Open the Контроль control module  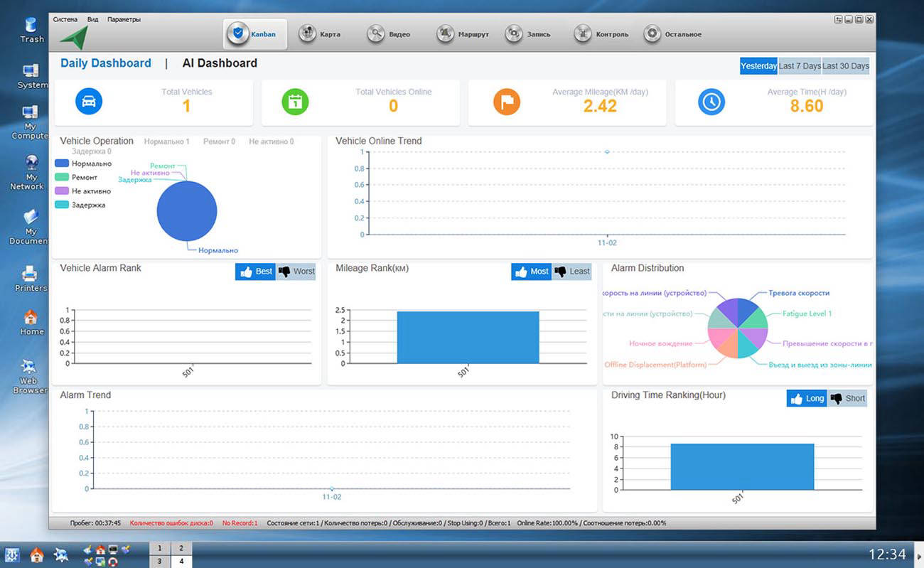(583, 34)
